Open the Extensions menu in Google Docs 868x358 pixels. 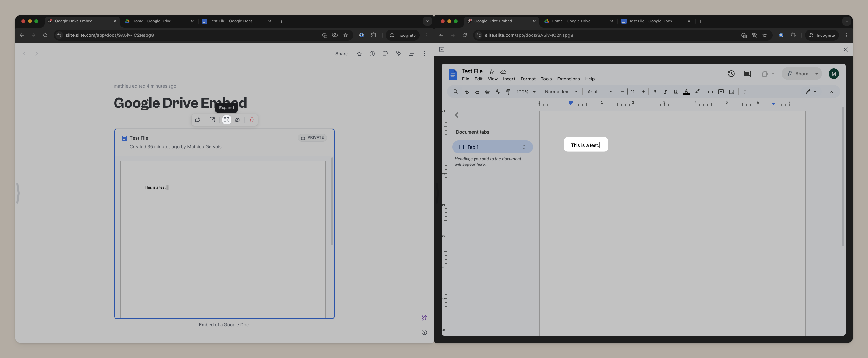568,79
